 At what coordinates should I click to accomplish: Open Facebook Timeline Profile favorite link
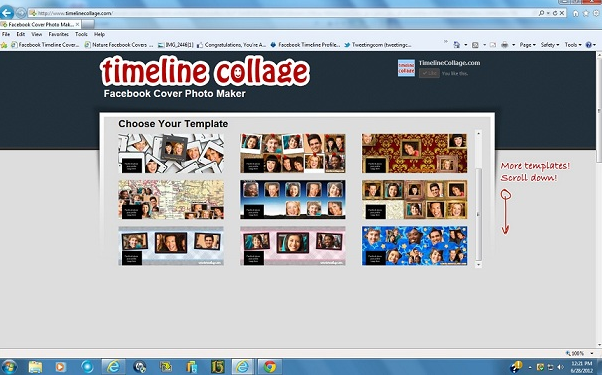305,45
